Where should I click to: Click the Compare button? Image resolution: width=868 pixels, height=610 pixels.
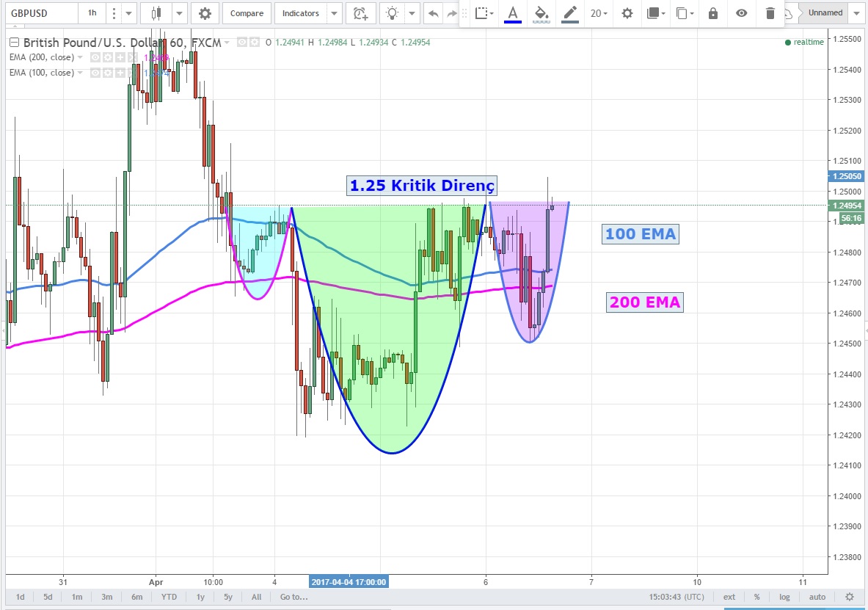click(246, 13)
